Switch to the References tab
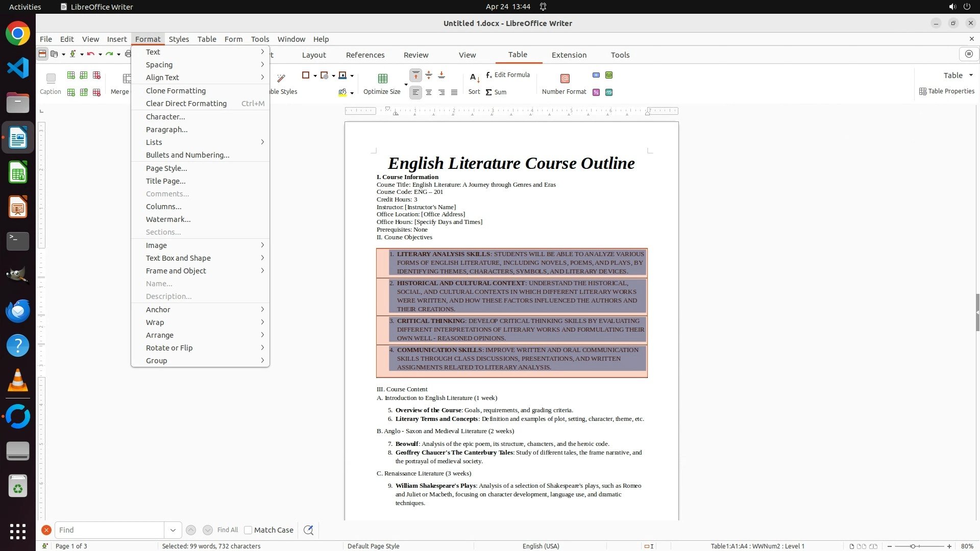This screenshot has height=551, width=980. coord(365,55)
